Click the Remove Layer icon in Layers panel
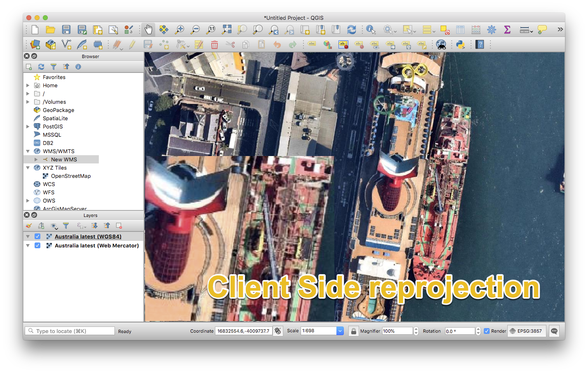 [119, 226]
